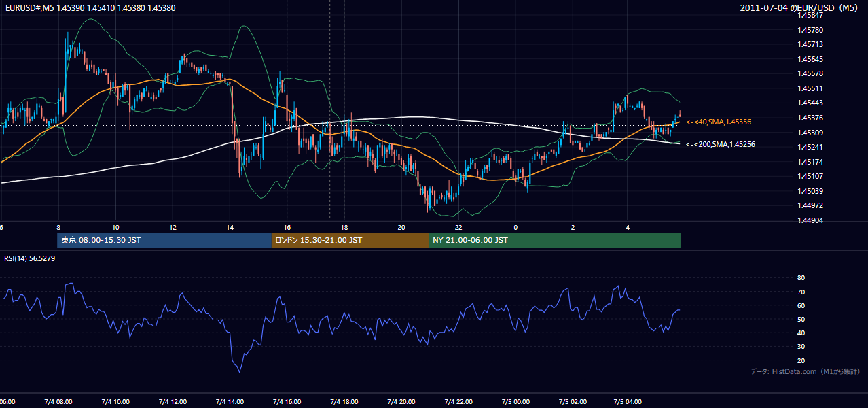
Task: Click bottom time label 7/4 18:00
Action: click(x=344, y=401)
